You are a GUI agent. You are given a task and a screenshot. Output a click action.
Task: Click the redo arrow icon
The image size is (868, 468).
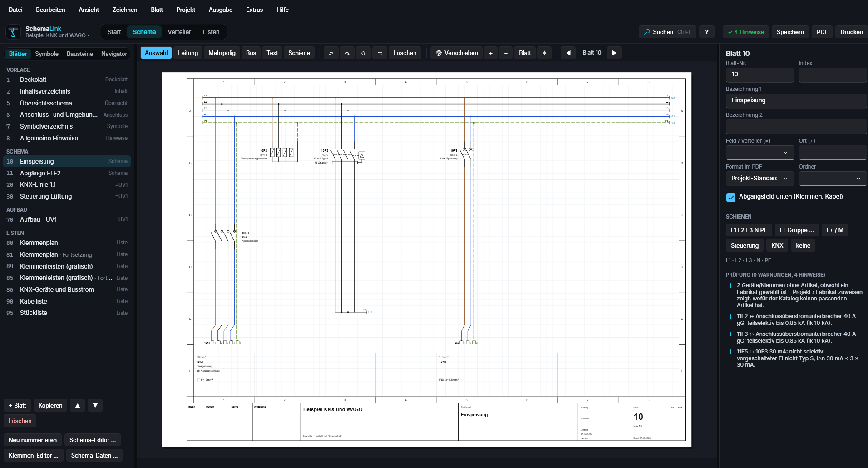tap(347, 53)
